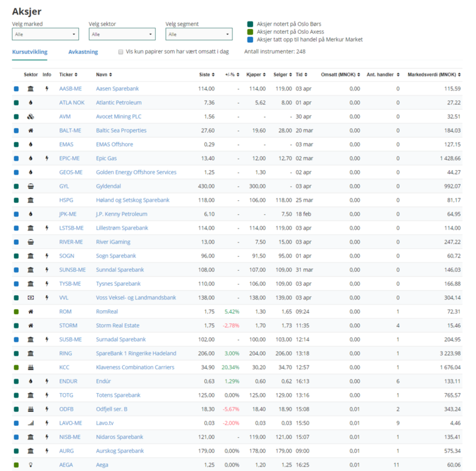Open SpareBank 1 Ringerike Hadeland link

click(136, 354)
